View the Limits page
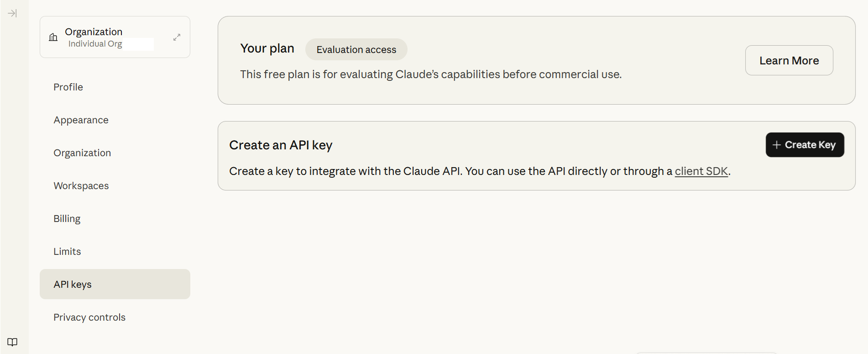This screenshot has height=354, width=868. click(67, 251)
